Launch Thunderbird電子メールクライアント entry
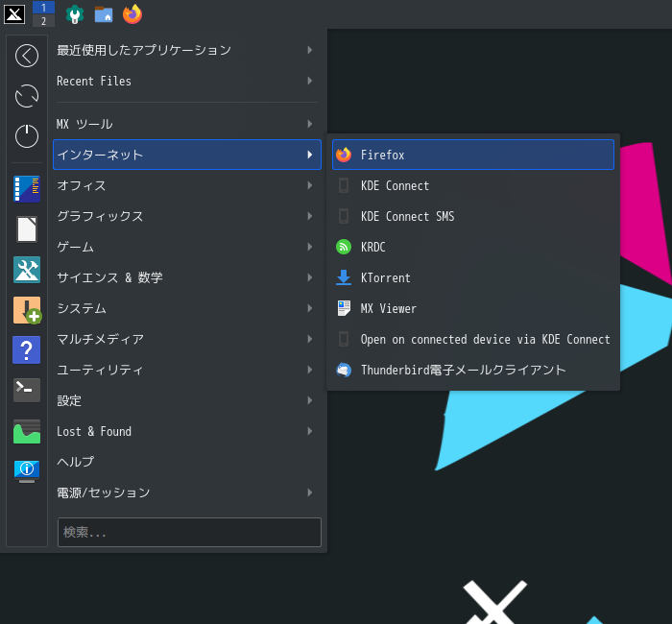Screen dimensions: 672x624 (x=473, y=370)
